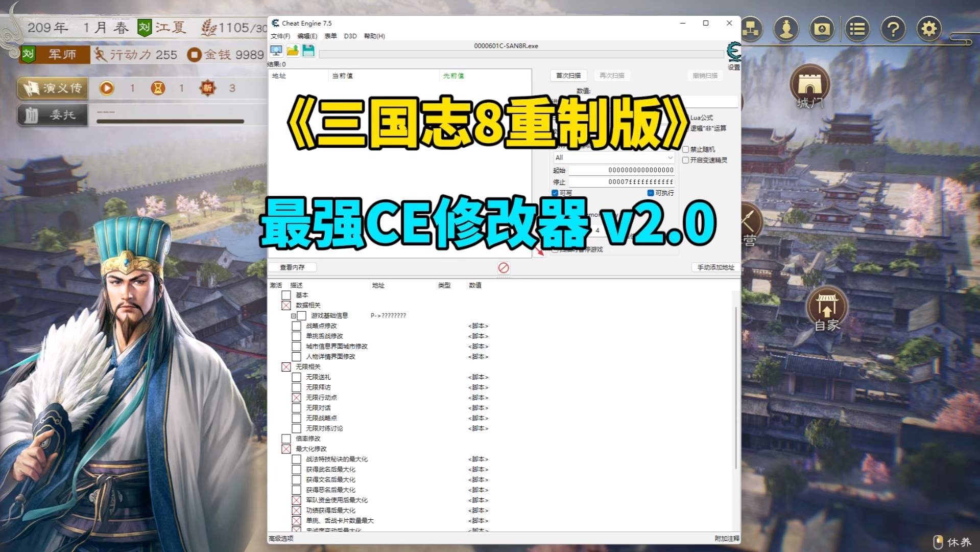Open the 表单 menu
Image resolution: width=980 pixels, height=552 pixels.
click(x=330, y=36)
